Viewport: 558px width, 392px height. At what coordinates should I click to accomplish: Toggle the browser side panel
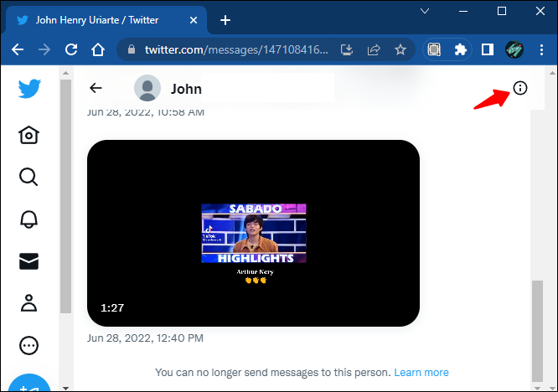click(488, 49)
